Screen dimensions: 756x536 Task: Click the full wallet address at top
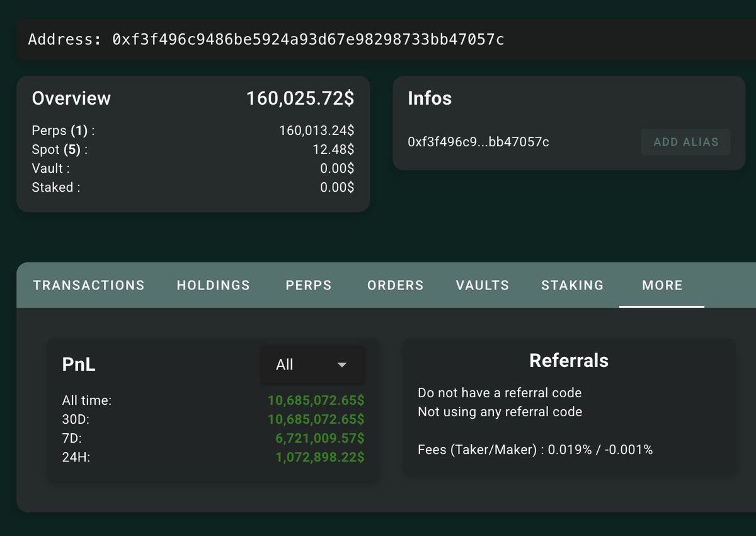coord(308,40)
